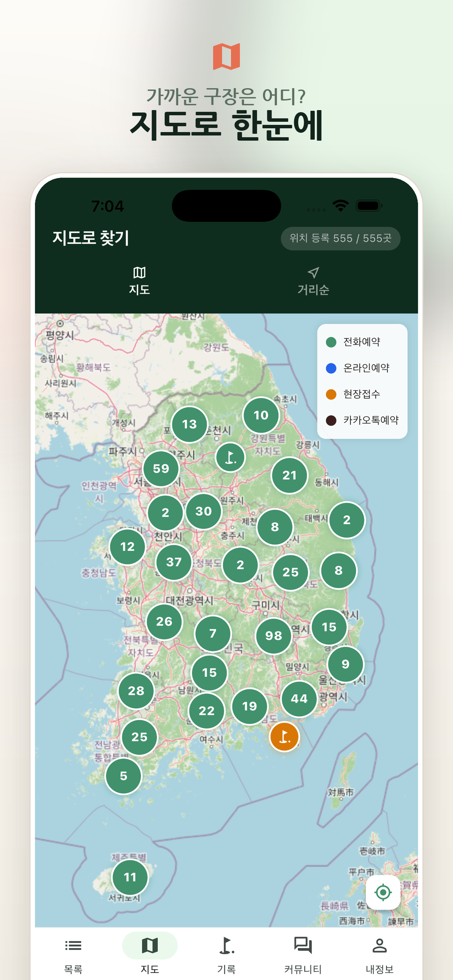The width and height of the screenshot is (453, 980).
Task: Click the 동해시 map label
Action: [326, 482]
